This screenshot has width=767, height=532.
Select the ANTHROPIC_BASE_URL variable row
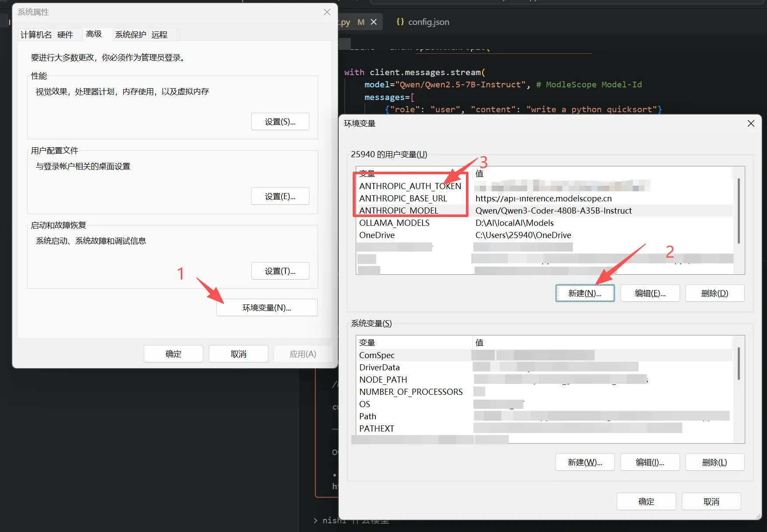coord(544,198)
